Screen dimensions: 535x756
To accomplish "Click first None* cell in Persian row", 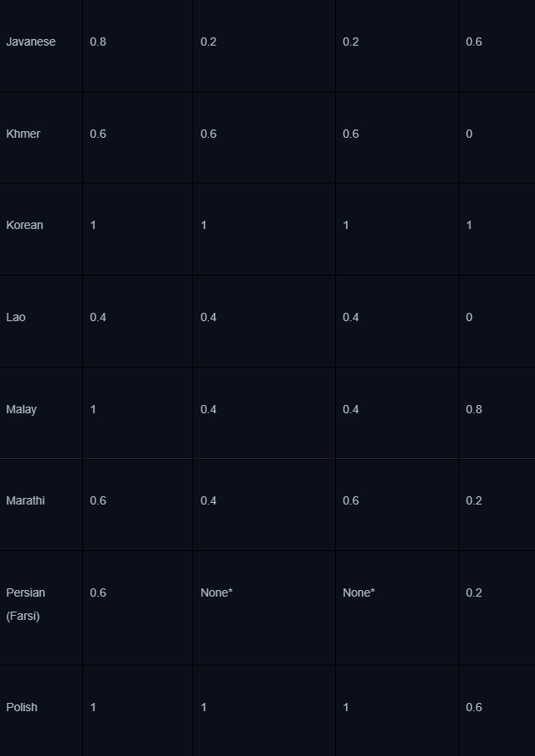I will (216, 593).
